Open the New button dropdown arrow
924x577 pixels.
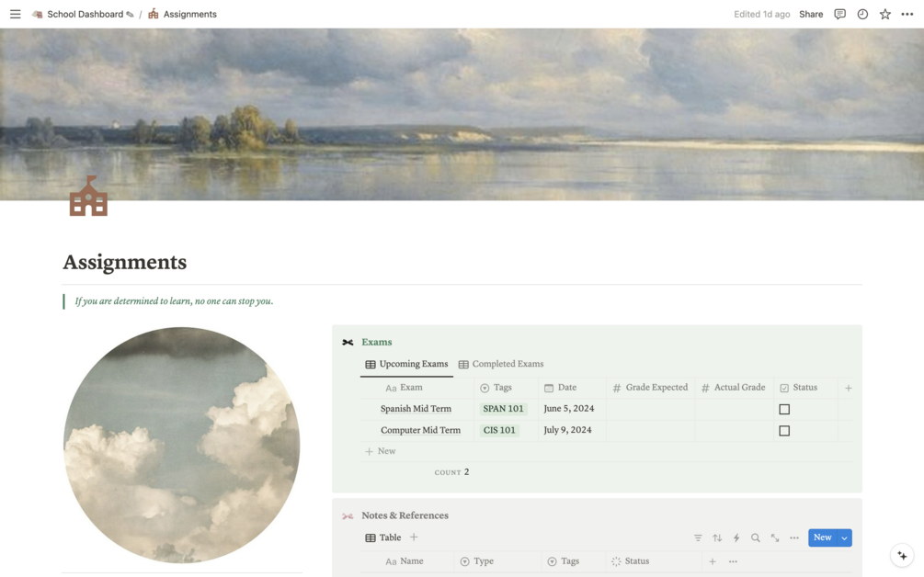844,537
